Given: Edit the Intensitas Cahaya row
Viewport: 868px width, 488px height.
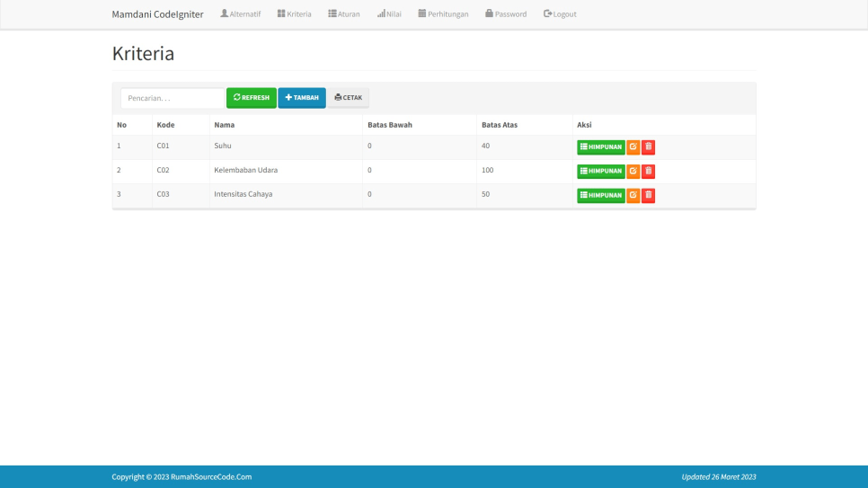Looking at the screenshot, I should (633, 196).
